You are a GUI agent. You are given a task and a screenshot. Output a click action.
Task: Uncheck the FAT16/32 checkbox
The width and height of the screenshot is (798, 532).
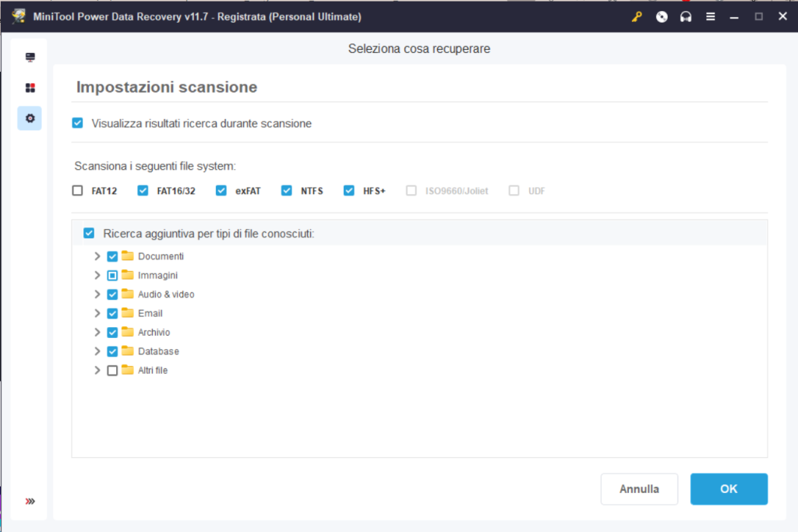(x=143, y=191)
